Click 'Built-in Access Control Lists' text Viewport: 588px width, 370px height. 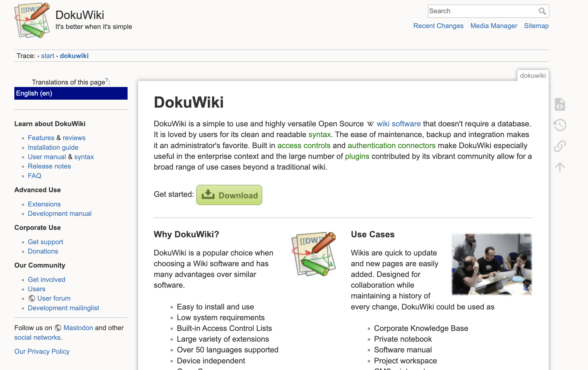[224, 328]
